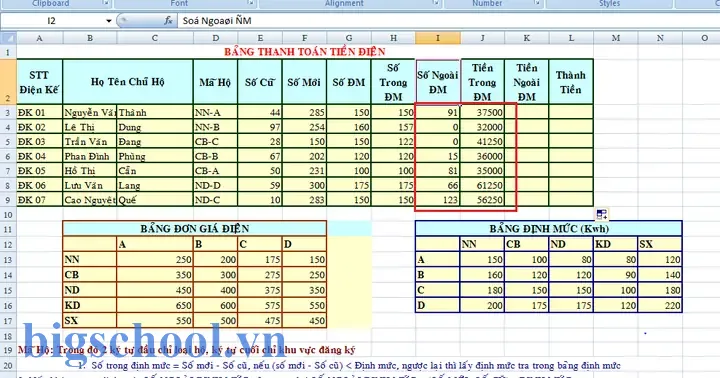
Task: Select quota table value 220
Action: [x=660, y=305]
